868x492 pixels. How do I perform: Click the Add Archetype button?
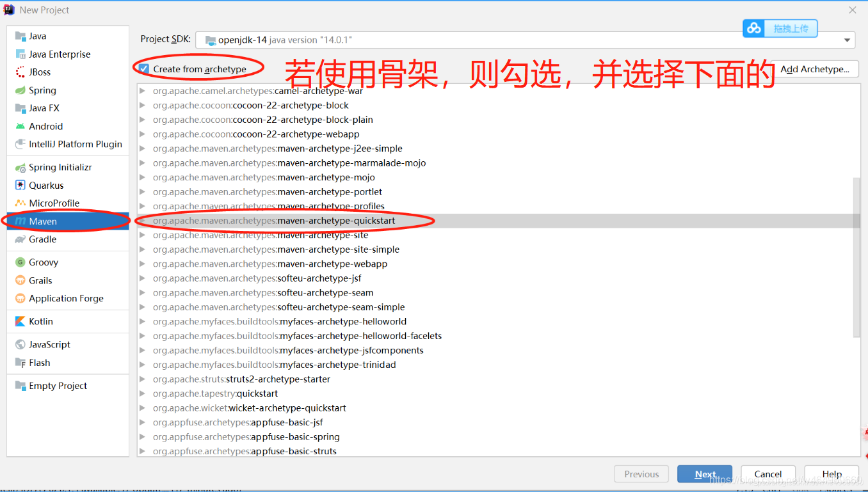(814, 69)
